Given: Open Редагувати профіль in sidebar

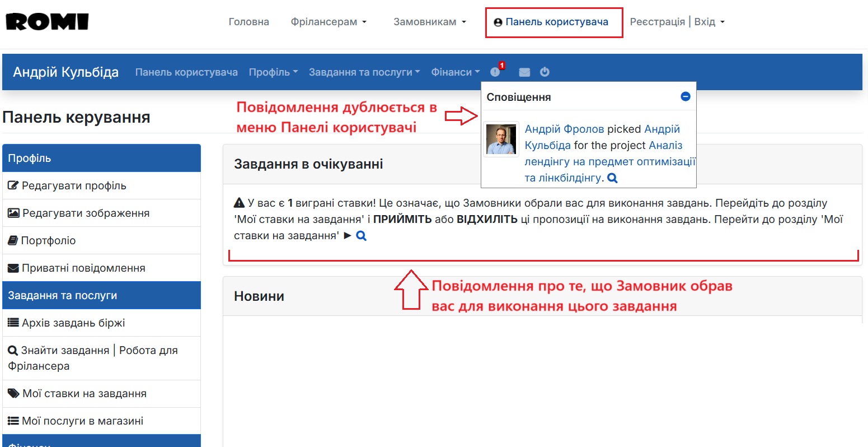Looking at the screenshot, I should pyautogui.click(x=73, y=185).
